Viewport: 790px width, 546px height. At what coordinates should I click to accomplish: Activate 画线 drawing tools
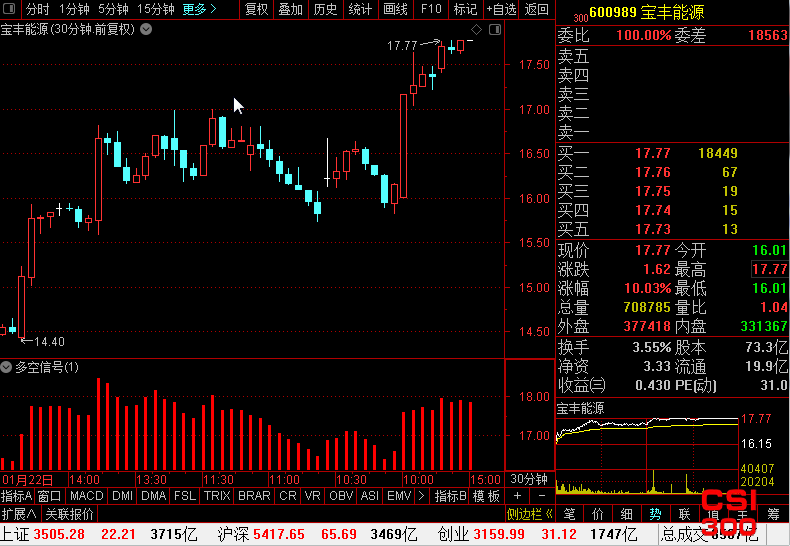[x=396, y=9]
